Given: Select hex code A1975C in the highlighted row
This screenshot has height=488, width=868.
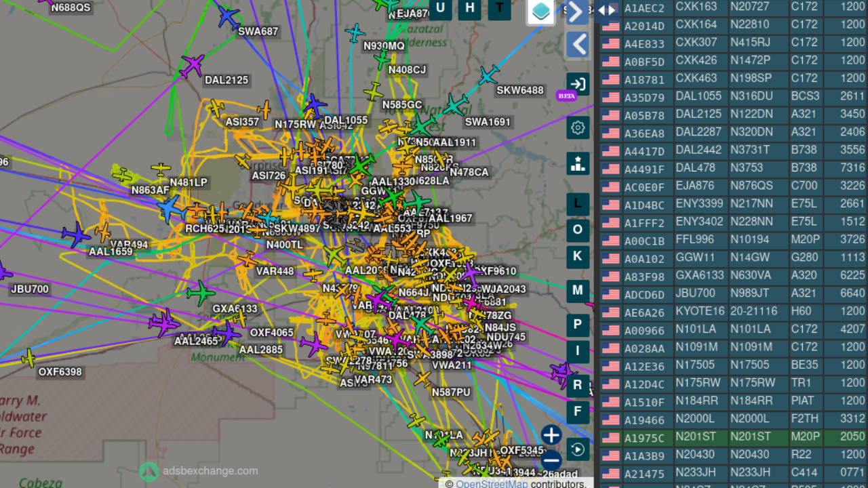Looking at the screenshot, I should click(x=644, y=437).
